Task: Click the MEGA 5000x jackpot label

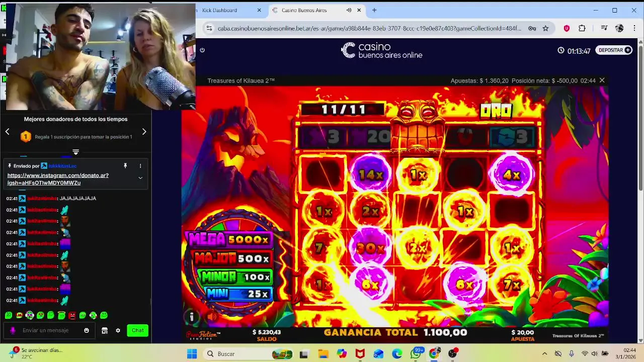Action: point(229,240)
